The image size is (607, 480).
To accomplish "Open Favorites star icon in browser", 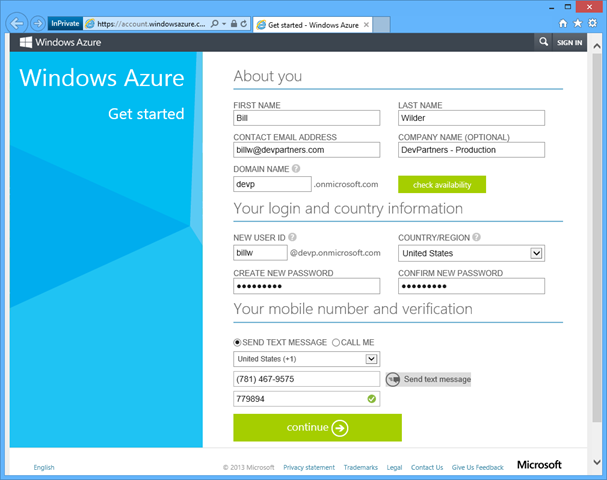I will coord(578,22).
